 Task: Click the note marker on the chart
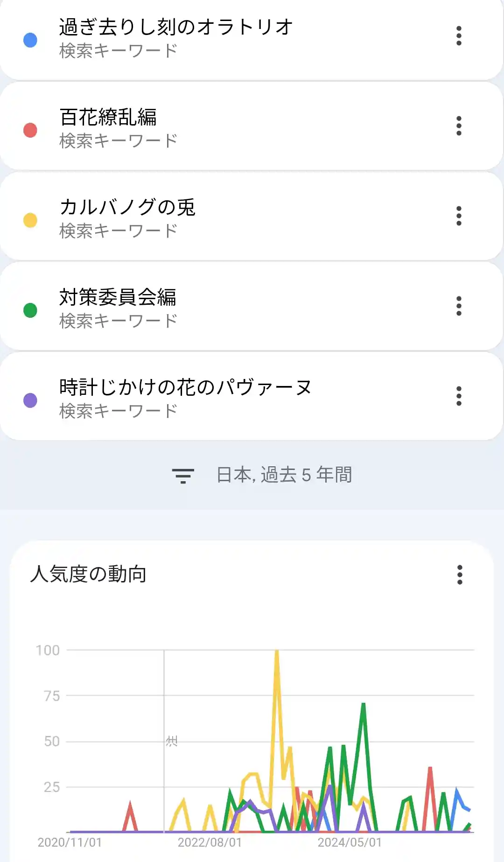point(172,741)
